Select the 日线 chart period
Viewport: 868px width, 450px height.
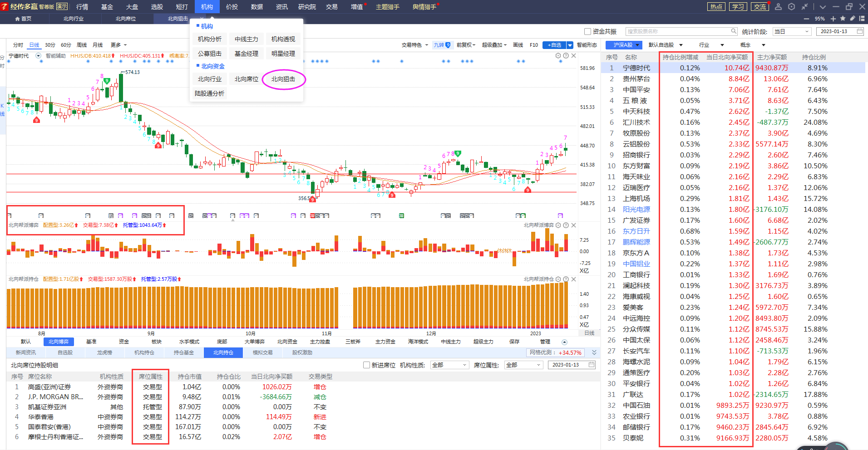(x=34, y=45)
